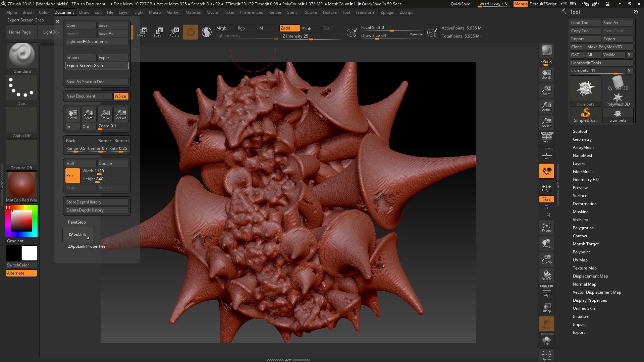
Task: Click the Zoom icon in right shelf
Action: click(546, 90)
